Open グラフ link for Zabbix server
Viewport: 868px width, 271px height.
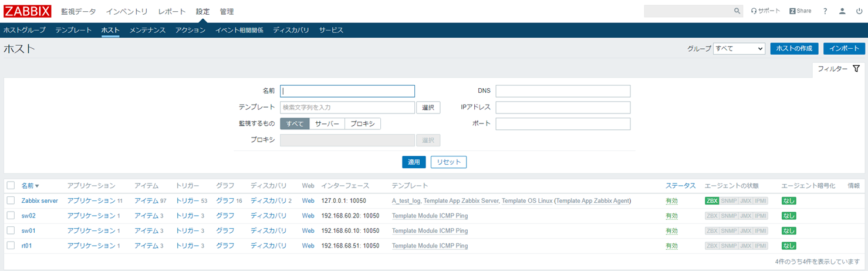click(x=225, y=200)
